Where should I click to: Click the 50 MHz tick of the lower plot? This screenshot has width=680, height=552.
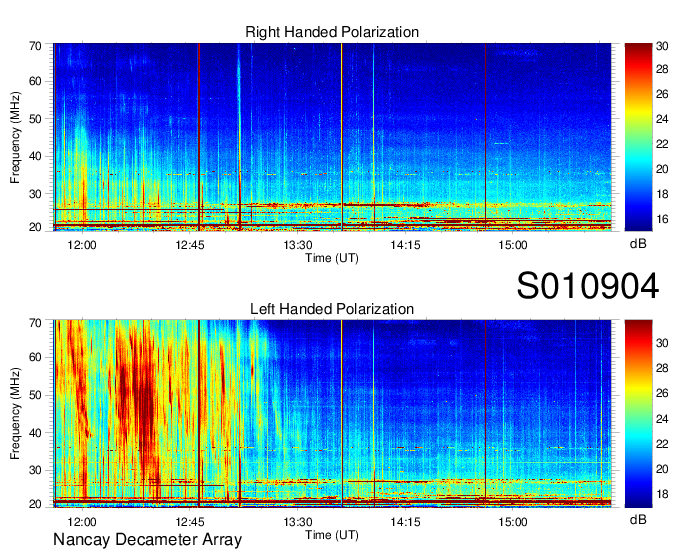pos(35,395)
